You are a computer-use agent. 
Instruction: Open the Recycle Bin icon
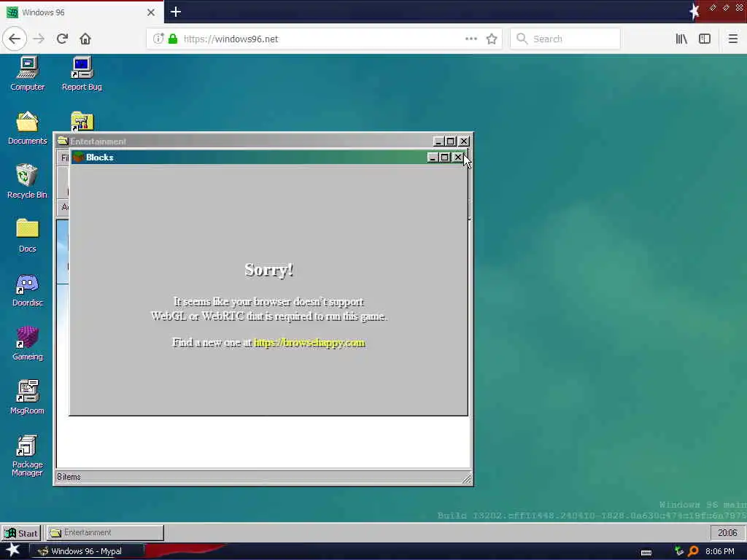tap(27, 181)
